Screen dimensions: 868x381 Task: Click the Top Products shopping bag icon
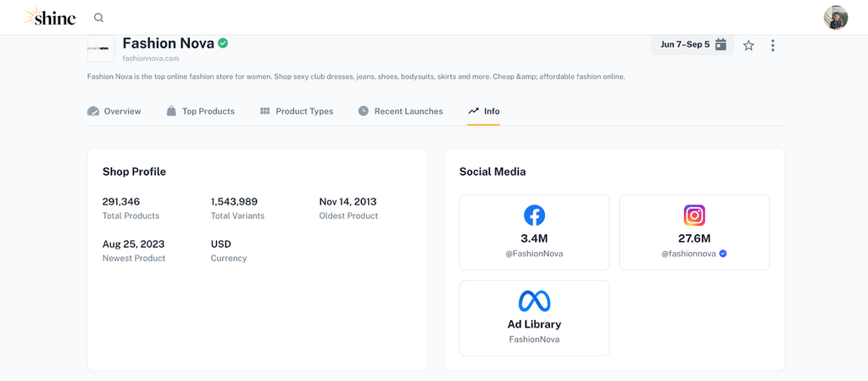171,111
